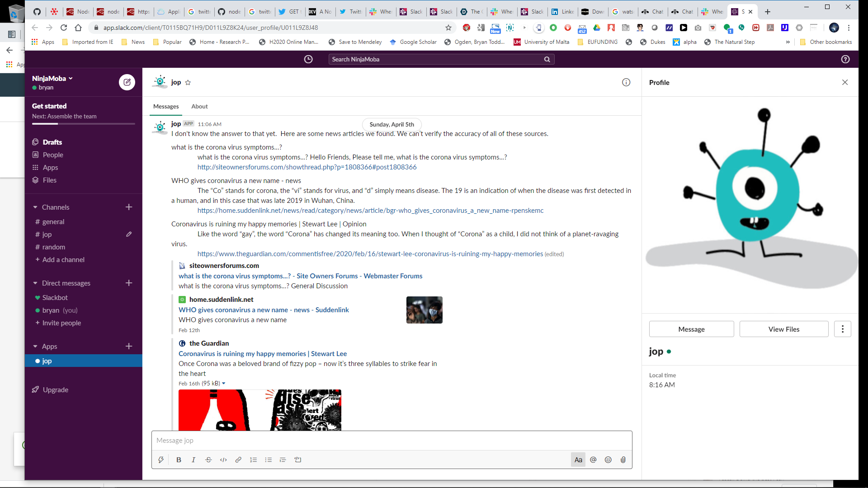Open the theguardian.com article link
The width and height of the screenshot is (868, 488).
coord(370,254)
